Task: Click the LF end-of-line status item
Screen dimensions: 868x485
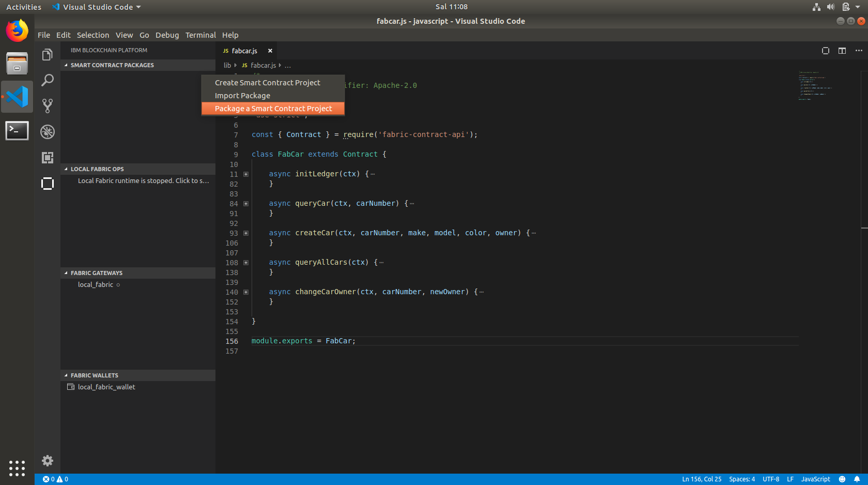Action: click(790, 479)
